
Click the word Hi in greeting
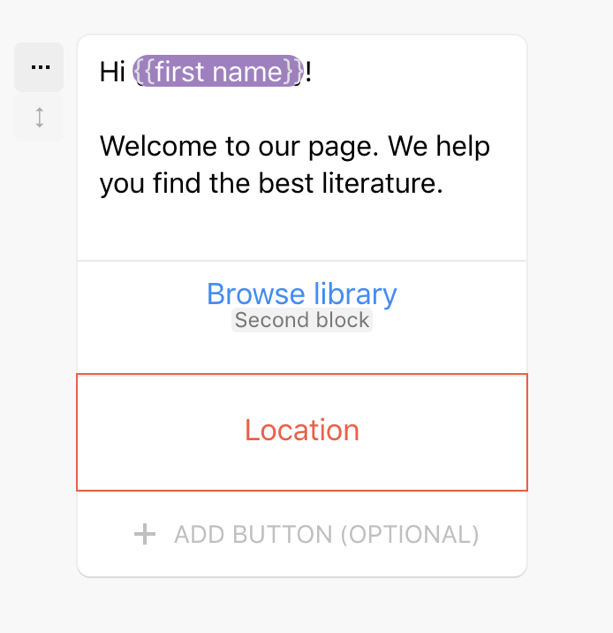[x=111, y=72]
